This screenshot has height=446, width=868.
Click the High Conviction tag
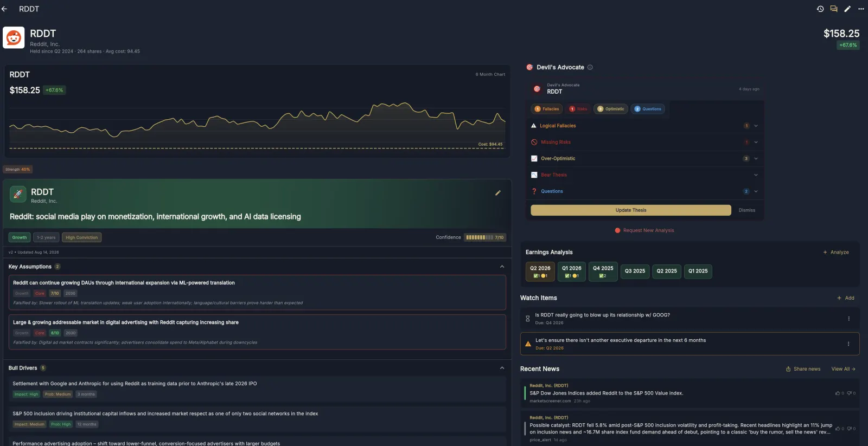click(82, 237)
